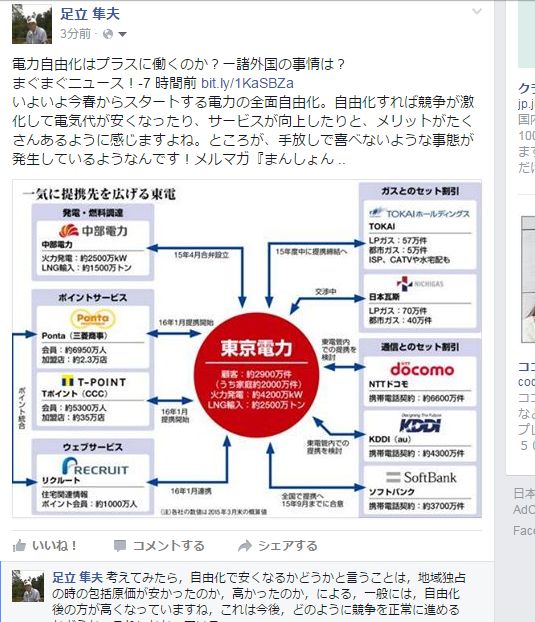Click the globe public privacy icon

click(x=108, y=35)
